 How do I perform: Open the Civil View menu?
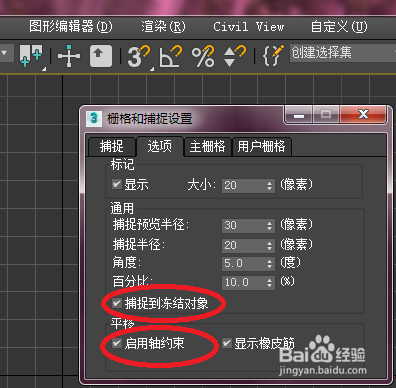(248, 26)
